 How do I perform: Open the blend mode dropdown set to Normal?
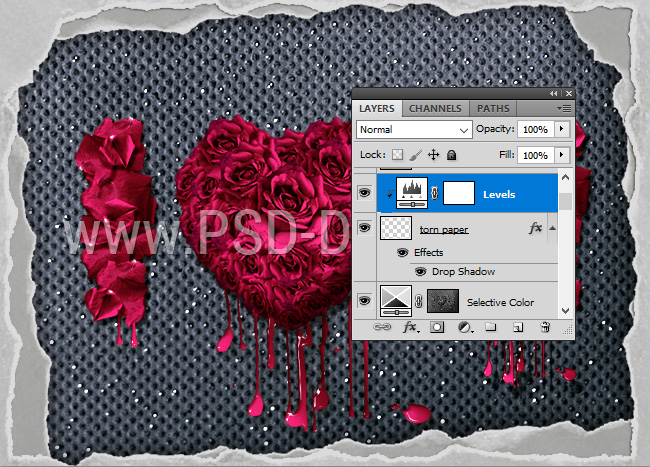[414, 130]
